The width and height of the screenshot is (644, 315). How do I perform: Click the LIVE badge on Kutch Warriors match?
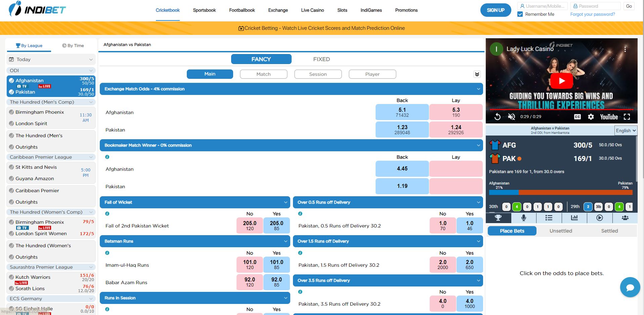22,283
